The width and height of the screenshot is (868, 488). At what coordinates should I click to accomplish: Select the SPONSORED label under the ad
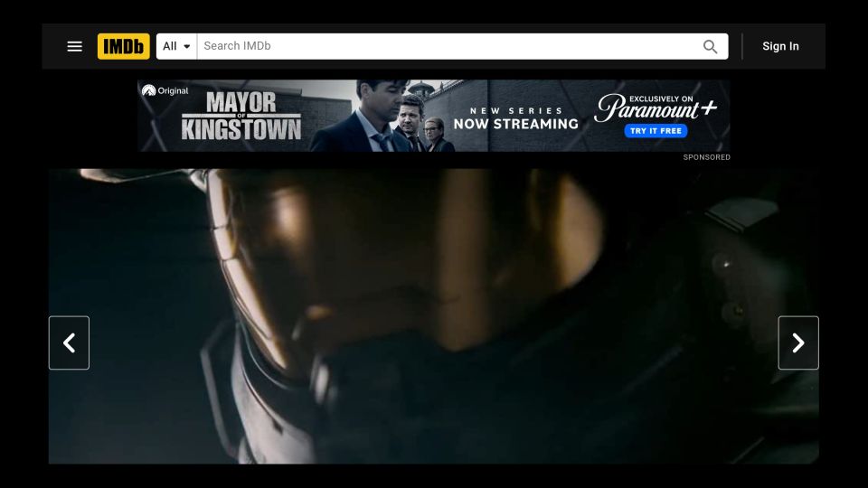(706, 157)
